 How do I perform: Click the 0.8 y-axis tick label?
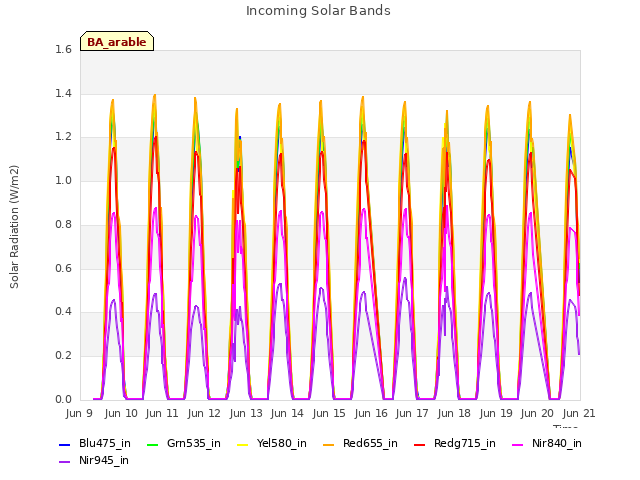click(63, 224)
